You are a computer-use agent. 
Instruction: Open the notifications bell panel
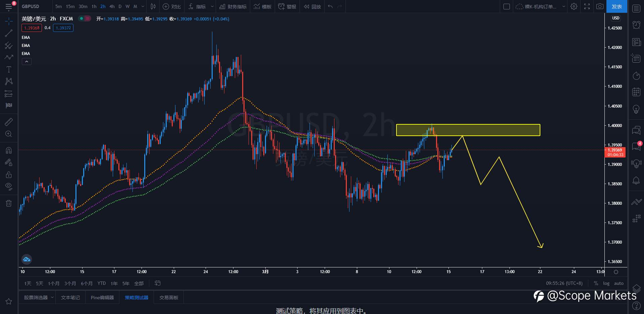point(636,181)
